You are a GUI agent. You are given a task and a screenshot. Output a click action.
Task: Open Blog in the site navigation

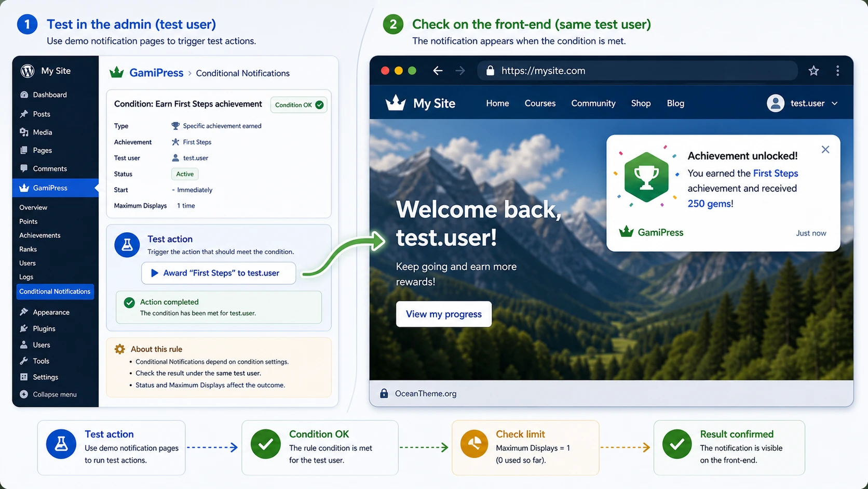tap(675, 103)
